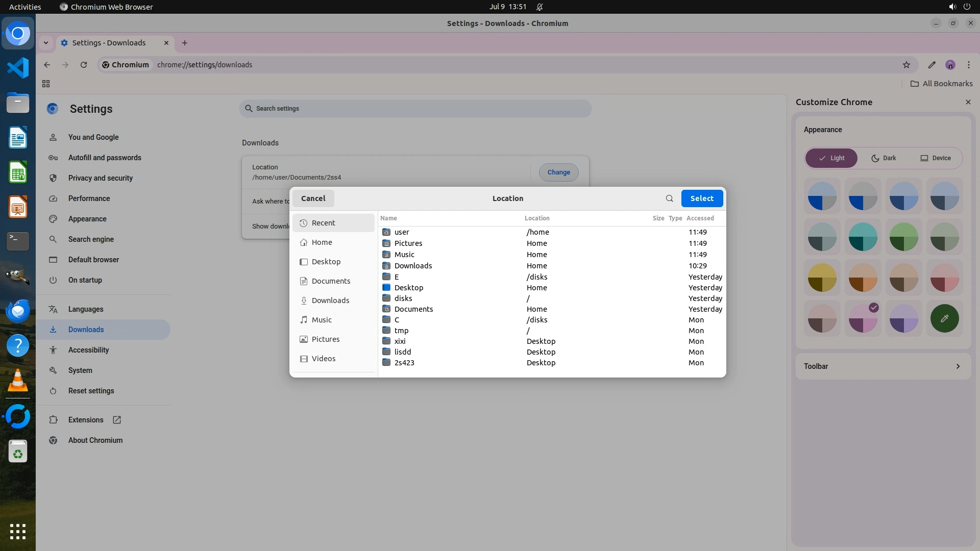980x551 pixels.
Task: Click the Customize Chrome pencil toolbar icon
Action: 932,65
